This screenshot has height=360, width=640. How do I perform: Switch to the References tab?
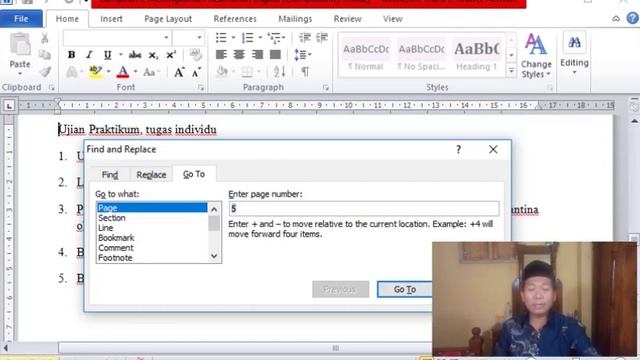[235, 19]
